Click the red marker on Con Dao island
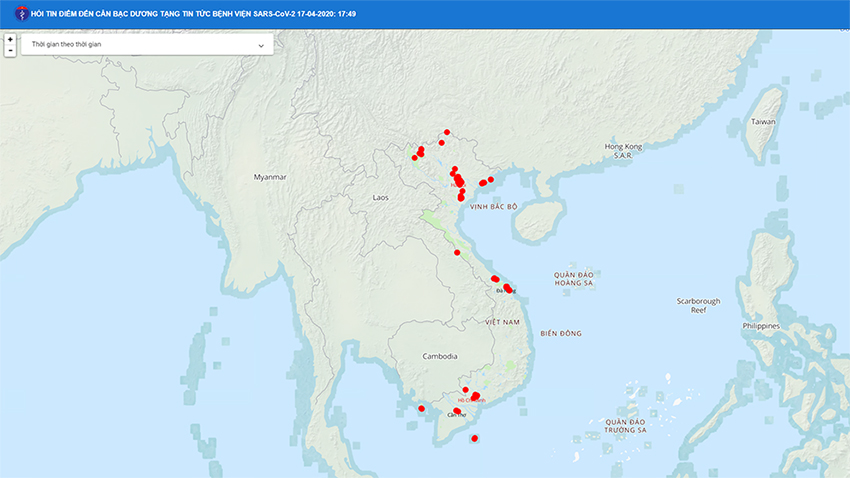Viewport: 850px width, 478px height. [x=475, y=438]
